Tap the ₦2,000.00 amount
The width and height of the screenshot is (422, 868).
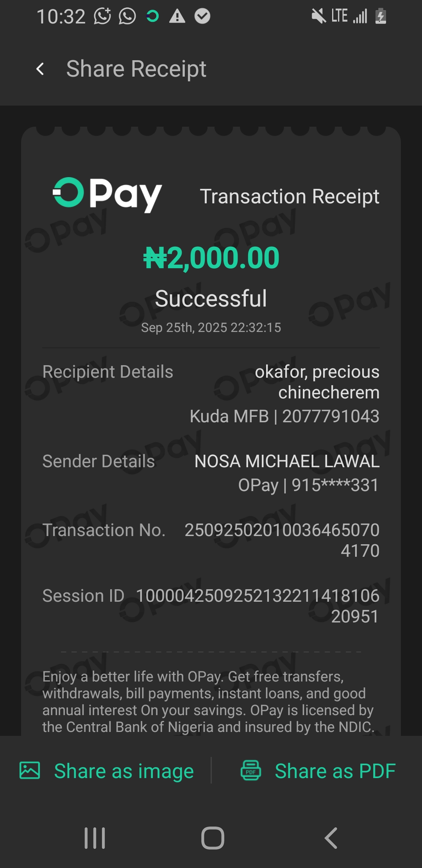coord(211,258)
